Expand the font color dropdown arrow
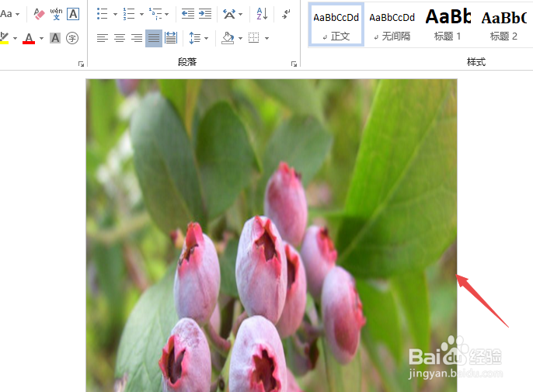Viewport: 533px width, 392px height. coord(41,38)
